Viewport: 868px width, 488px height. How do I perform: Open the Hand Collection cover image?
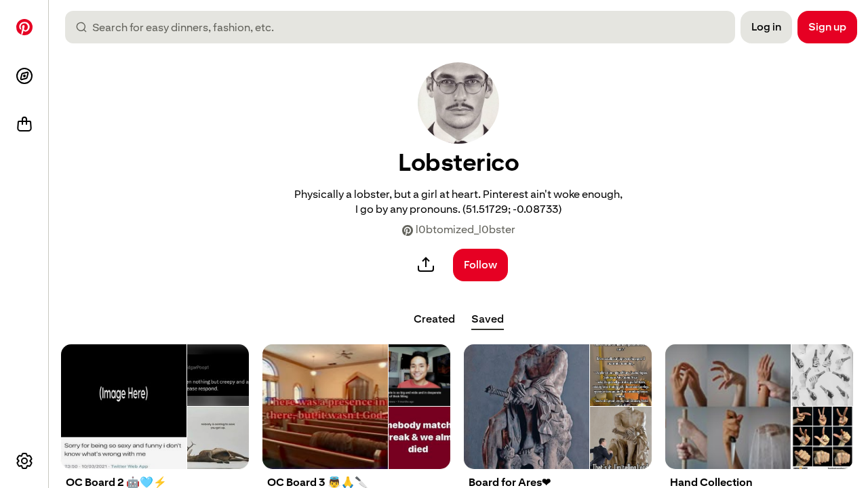coord(759,407)
